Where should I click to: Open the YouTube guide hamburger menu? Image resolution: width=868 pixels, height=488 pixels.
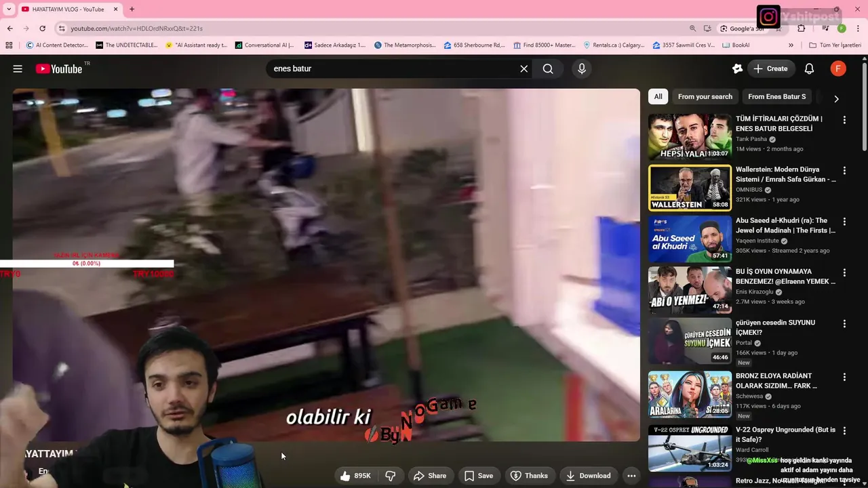[18, 68]
